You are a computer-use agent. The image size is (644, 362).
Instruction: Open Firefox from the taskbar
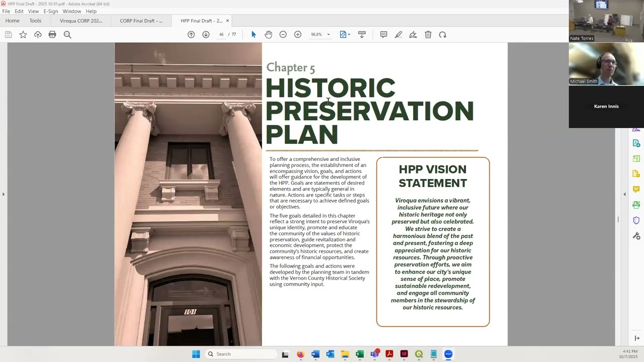[x=300, y=354]
